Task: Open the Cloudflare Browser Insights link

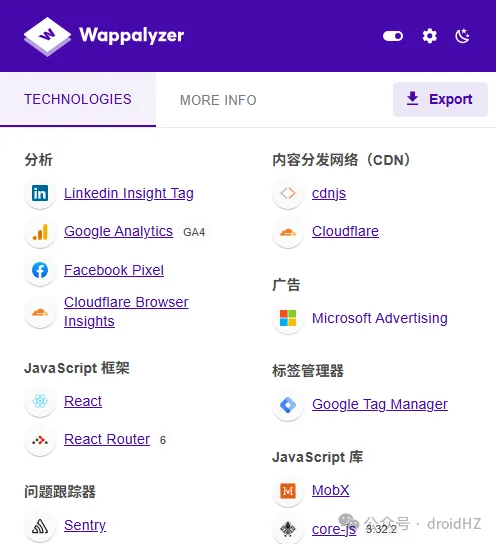Action: [126, 312]
